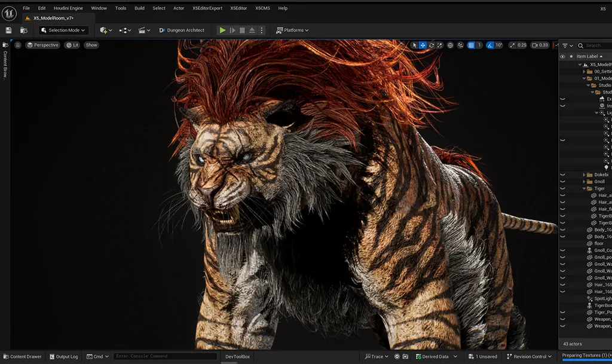Open the X5EditorExport menu
612x364 pixels.
pyautogui.click(x=207, y=8)
